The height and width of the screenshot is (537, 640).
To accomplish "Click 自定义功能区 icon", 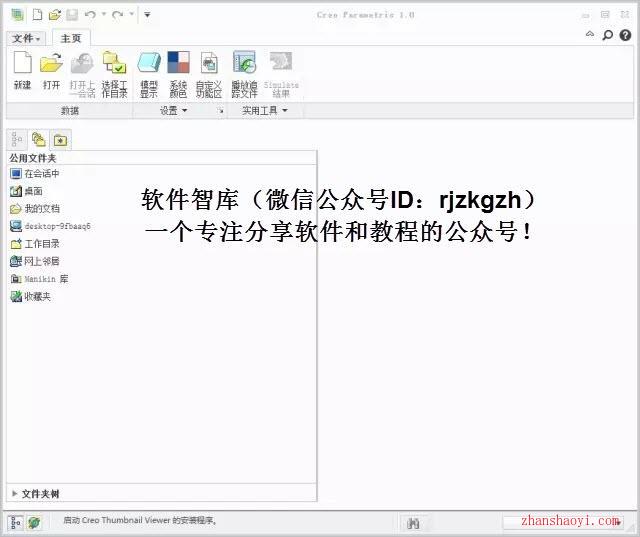I will (x=209, y=75).
